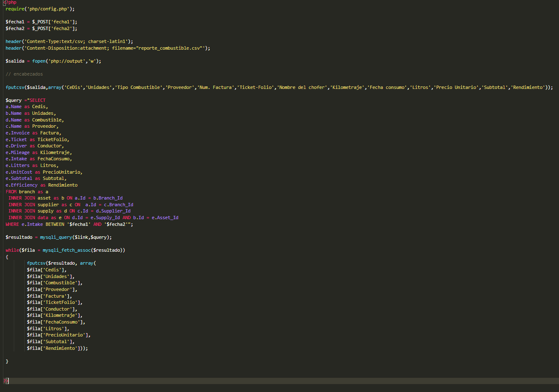Click the $fila['Combustible'] line
The image size is (559, 392).
(55, 283)
